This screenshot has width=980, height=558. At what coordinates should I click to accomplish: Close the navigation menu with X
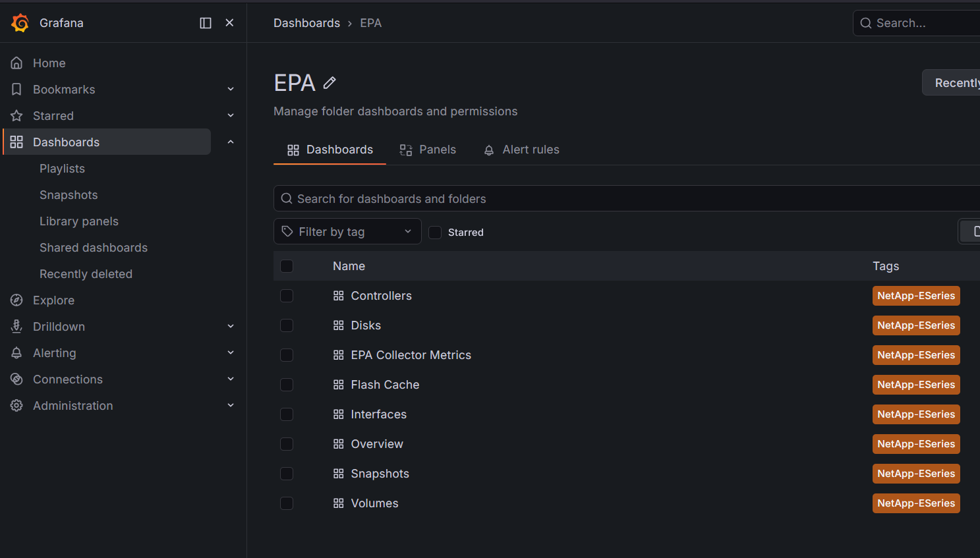(229, 23)
